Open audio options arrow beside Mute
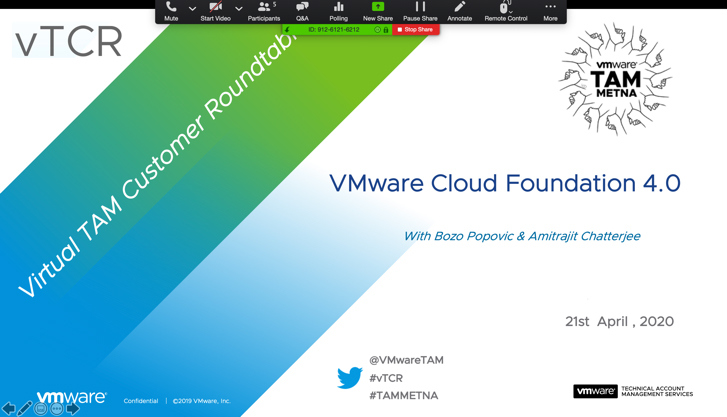 [x=192, y=8]
